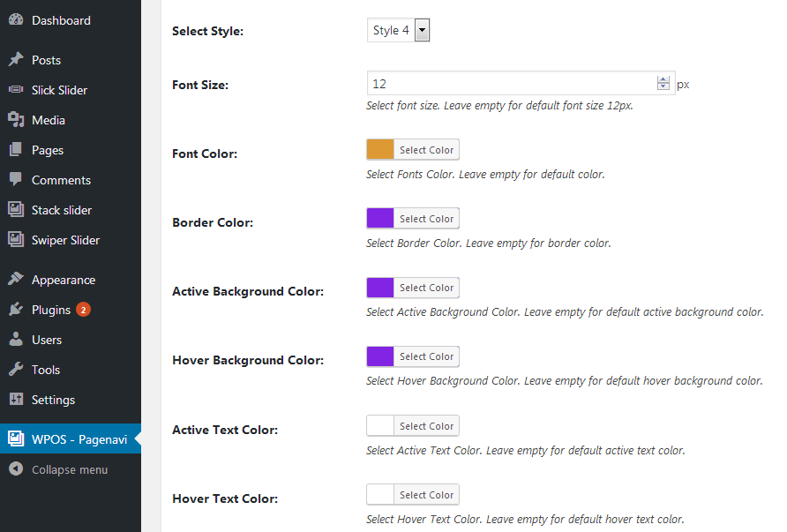Click the purple Border Color swatch

pyautogui.click(x=380, y=219)
